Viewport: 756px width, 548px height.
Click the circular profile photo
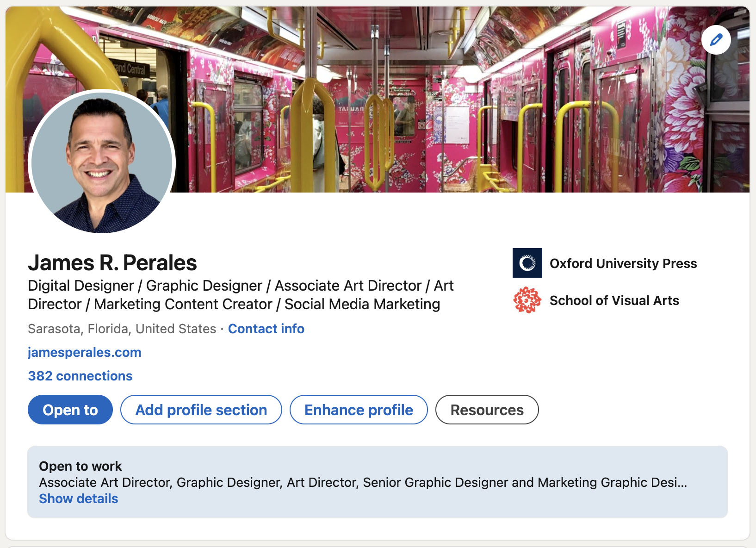point(102,162)
